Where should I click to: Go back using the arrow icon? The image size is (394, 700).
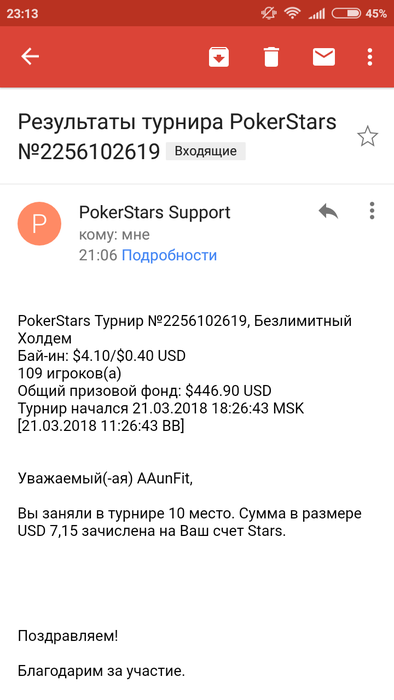[x=30, y=57]
